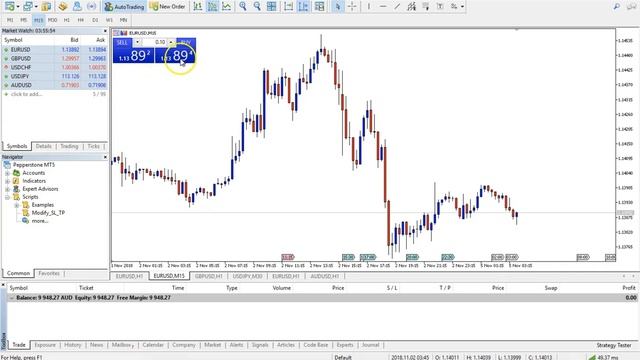Zoom in on the chart
The height and width of the screenshot is (360, 640).
click(x=243, y=7)
